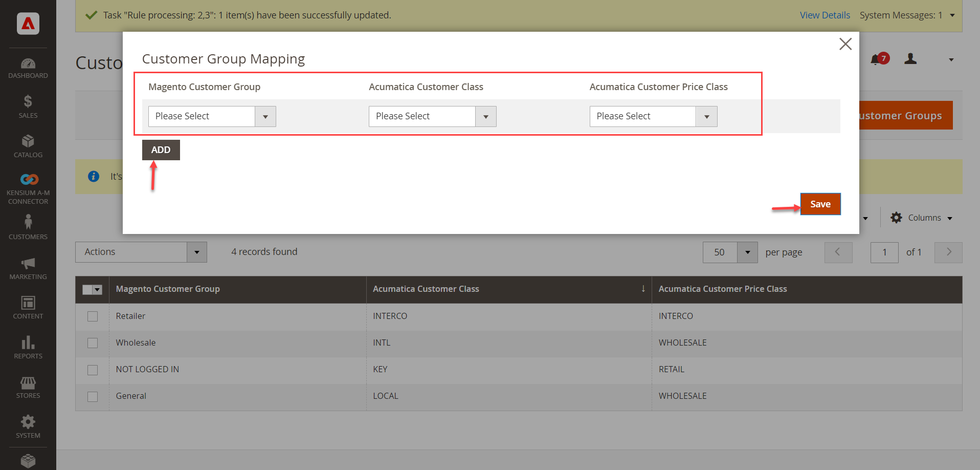Select the Sales sidebar icon
The height and width of the screenshot is (470, 980).
pos(28,106)
